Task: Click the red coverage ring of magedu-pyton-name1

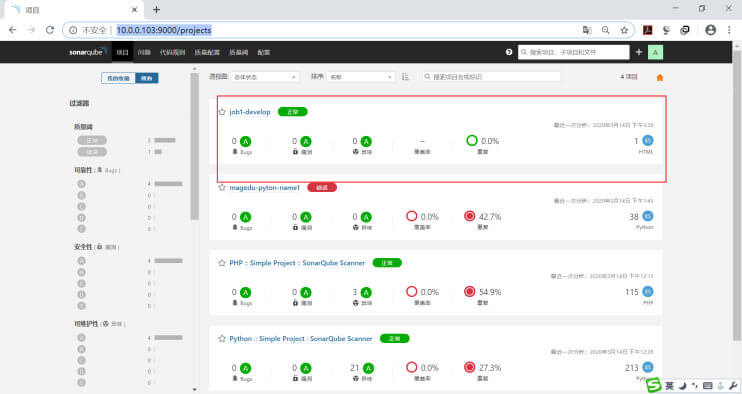Action: [412, 216]
